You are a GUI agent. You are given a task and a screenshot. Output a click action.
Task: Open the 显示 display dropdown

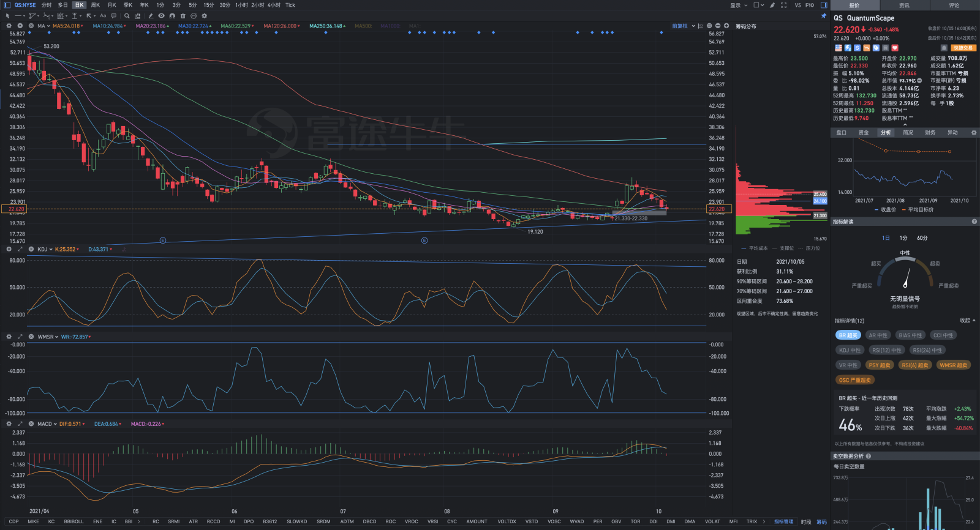tap(738, 5)
